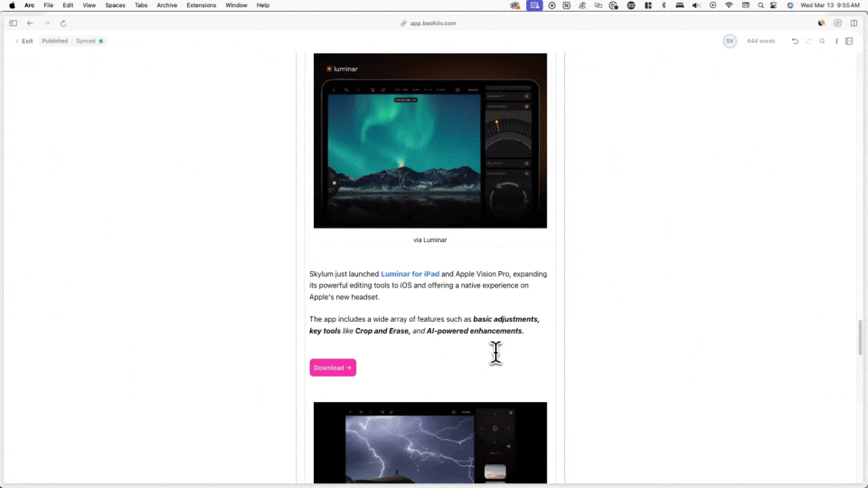Click the Now Playing menu bar icon
Viewport: 868px width, 488px height.
[x=713, y=5]
